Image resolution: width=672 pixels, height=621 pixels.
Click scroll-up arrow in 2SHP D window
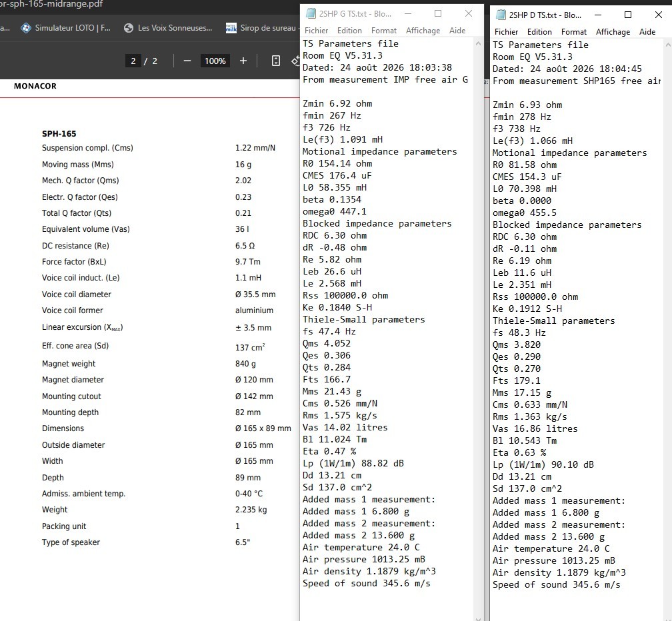[668, 45]
